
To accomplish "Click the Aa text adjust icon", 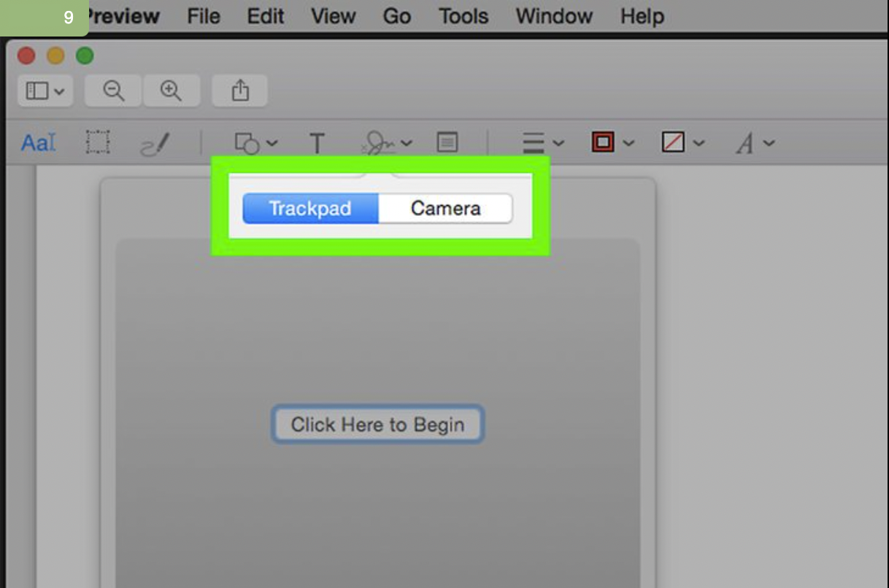I will (35, 142).
